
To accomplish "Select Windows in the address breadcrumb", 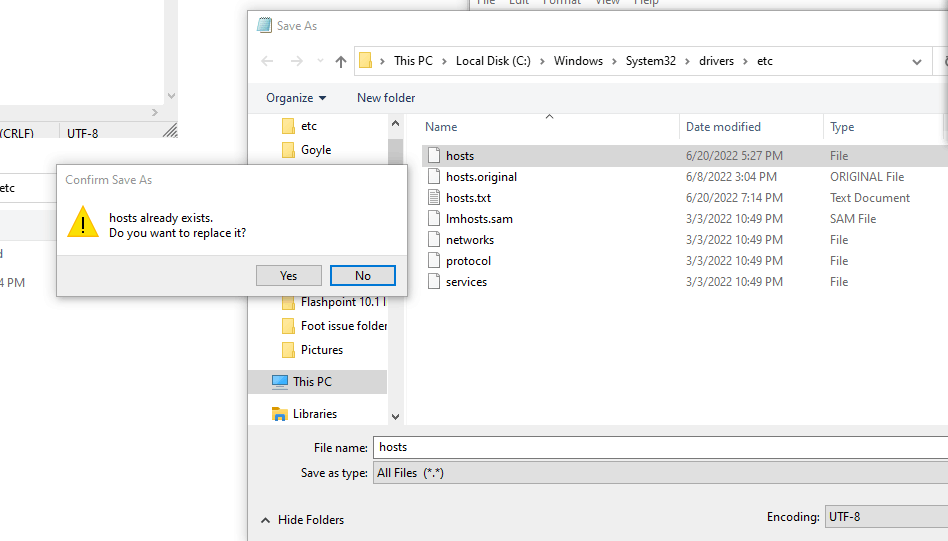I will (x=578, y=61).
